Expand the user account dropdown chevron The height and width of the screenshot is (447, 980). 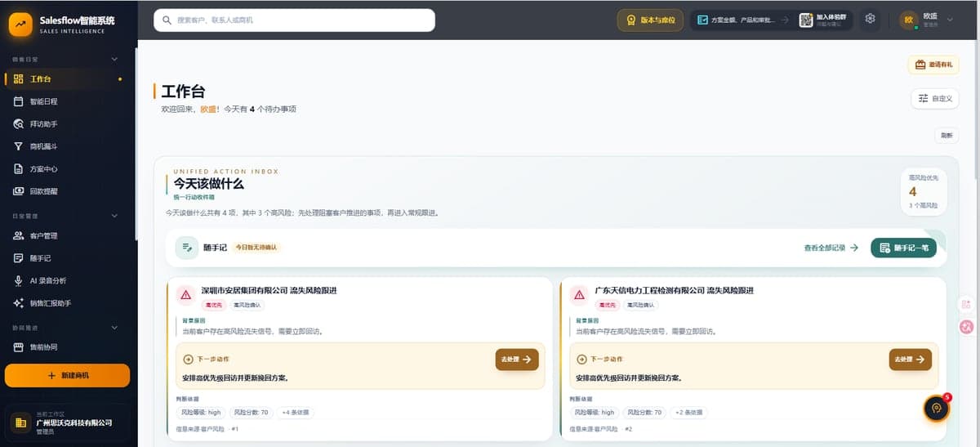coord(951,20)
